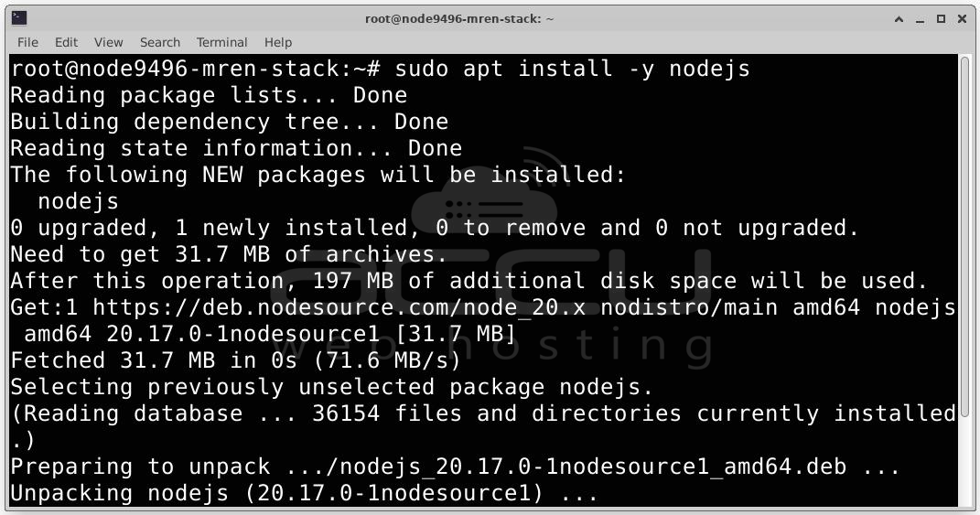The width and height of the screenshot is (980, 515).
Task: Click the Need to get 31.7 MB line
Action: pos(229,254)
